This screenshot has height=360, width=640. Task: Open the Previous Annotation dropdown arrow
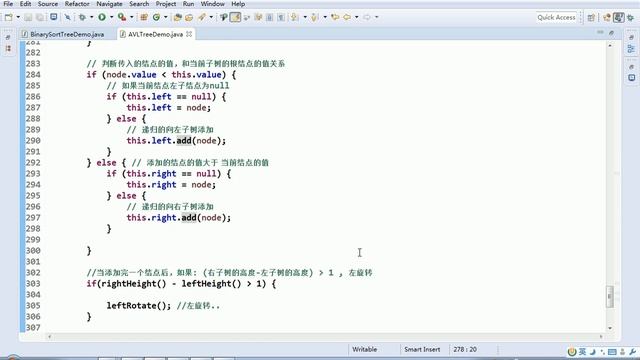tap(325, 17)
